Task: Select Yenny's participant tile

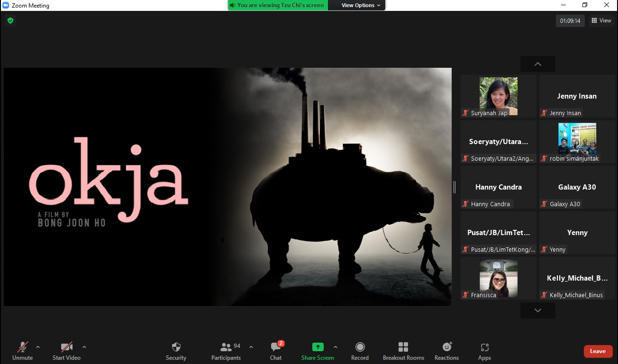Action: coord(577,233)
